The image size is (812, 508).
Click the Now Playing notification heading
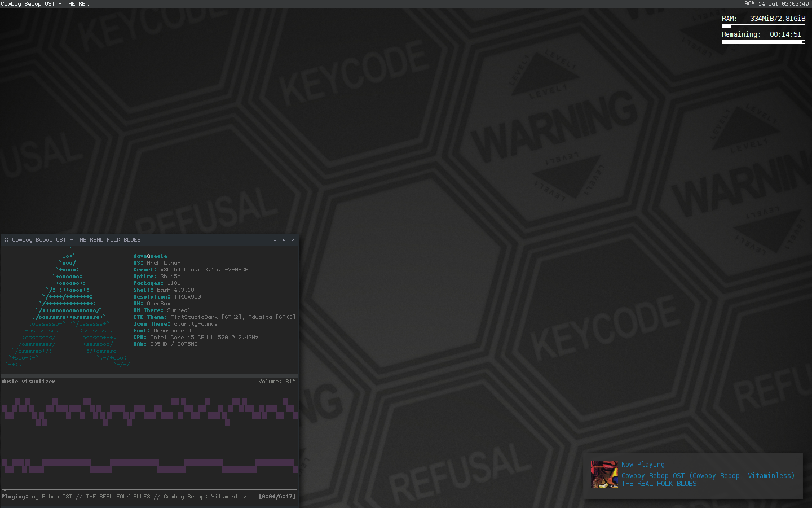[643, 465]
